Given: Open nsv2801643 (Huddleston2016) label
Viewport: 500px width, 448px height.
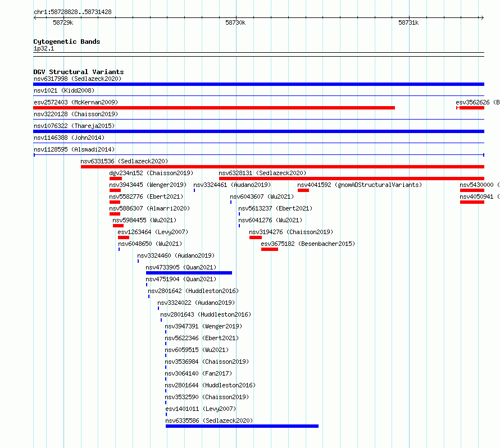Looking at the screenshot, I should coord(206,314).
